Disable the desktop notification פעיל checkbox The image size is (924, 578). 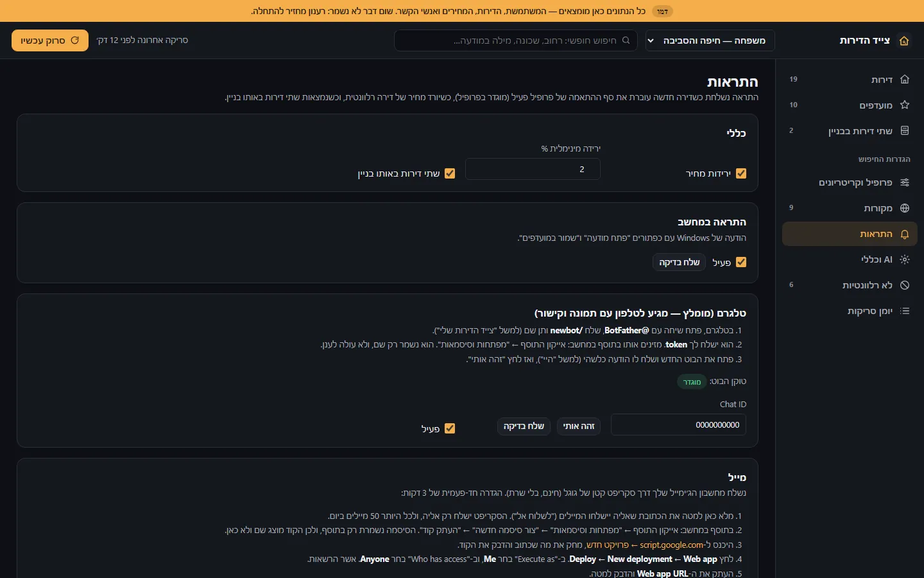coord(741,262)
